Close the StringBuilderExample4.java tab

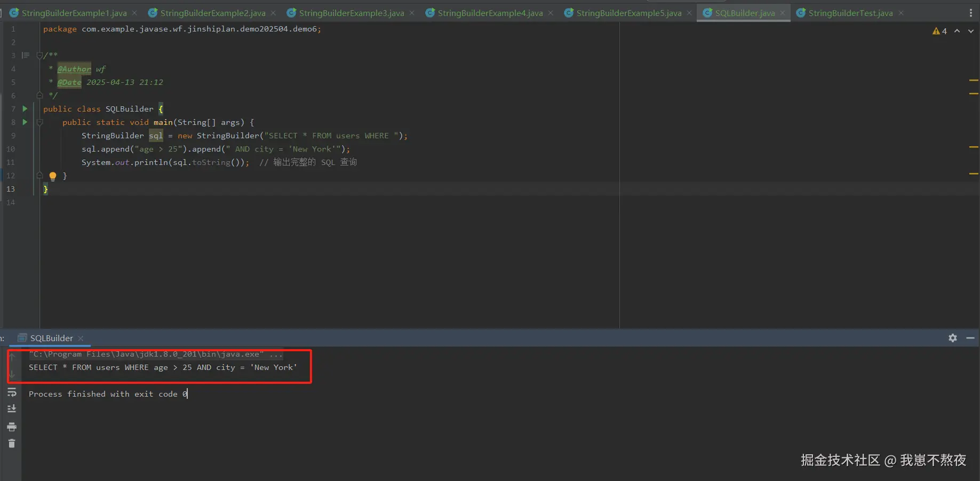click(551, 13)
